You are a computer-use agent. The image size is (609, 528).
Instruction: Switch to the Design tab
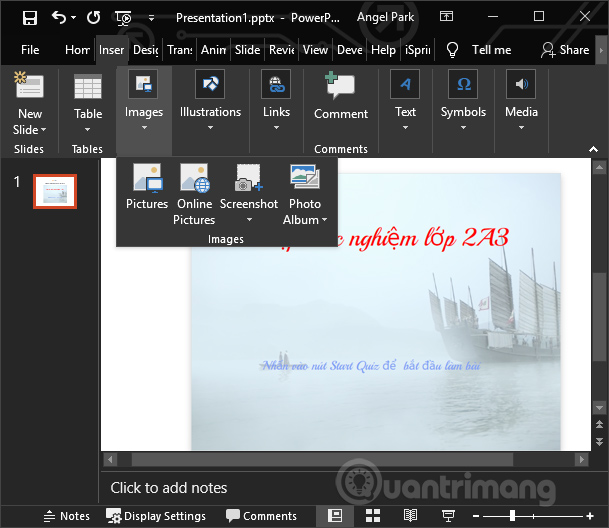[x=146, y=50]
